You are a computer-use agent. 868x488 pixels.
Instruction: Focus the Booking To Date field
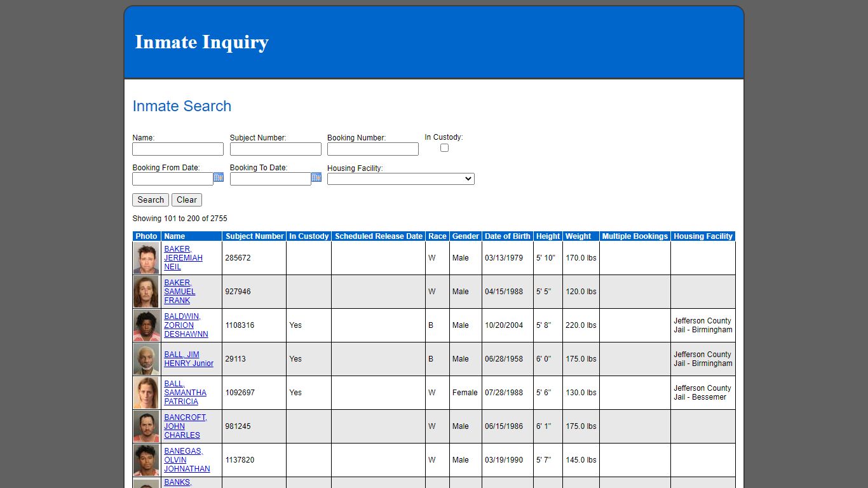271,179
